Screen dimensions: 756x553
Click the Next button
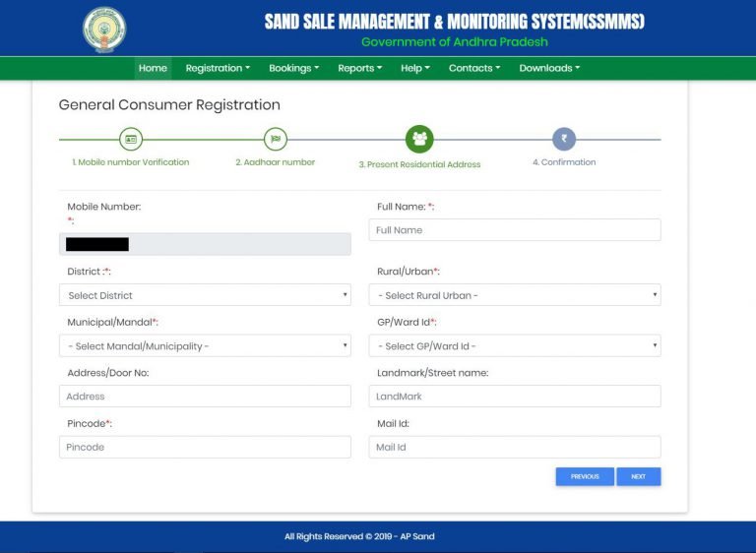tap(639, 476)
